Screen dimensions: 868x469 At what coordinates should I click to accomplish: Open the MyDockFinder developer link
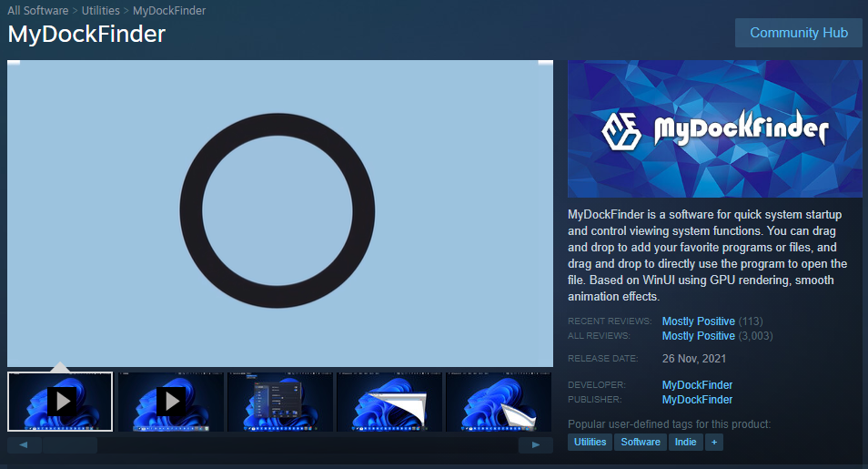[697, 384]
